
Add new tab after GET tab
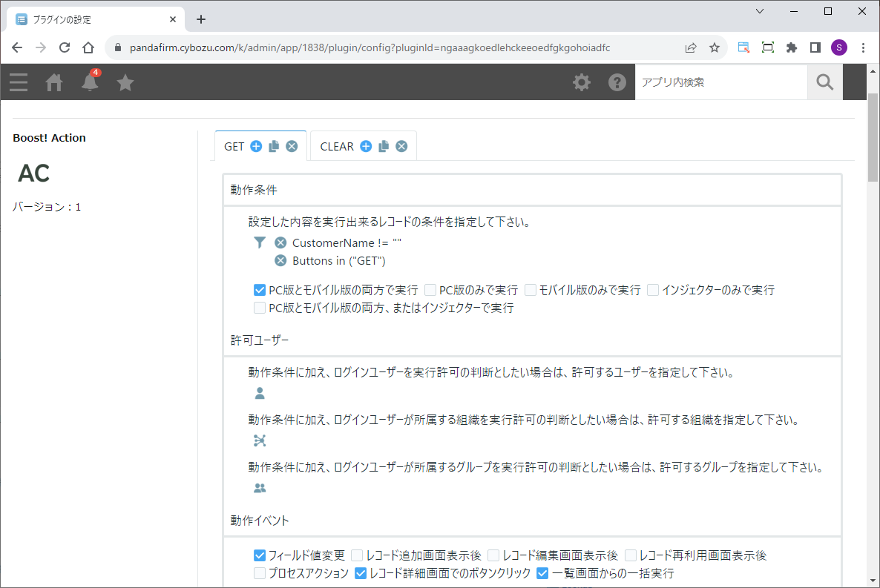tap(256, 147)
